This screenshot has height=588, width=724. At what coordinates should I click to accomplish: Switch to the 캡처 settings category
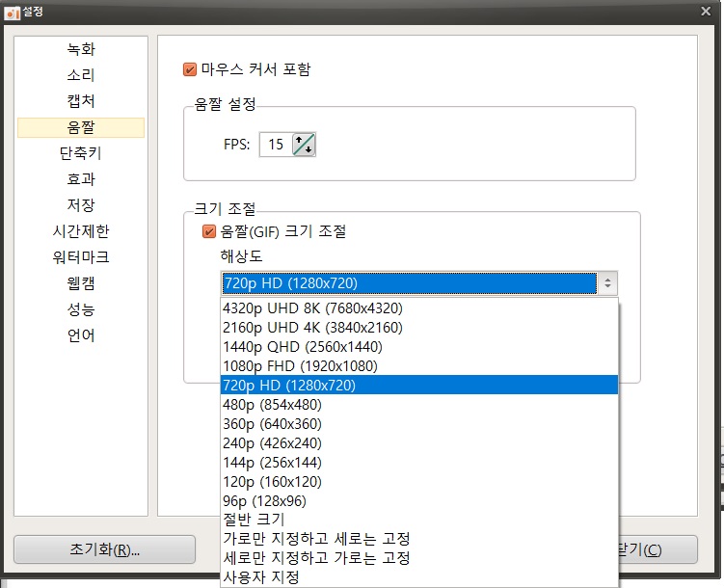[81, 101]
